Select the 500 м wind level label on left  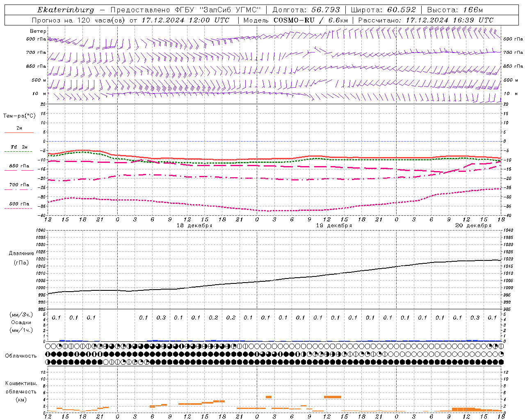tap(39, 80)
